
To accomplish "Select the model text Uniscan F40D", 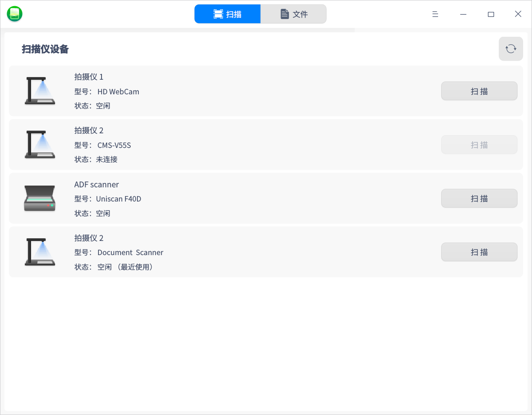I will (118, 199).
